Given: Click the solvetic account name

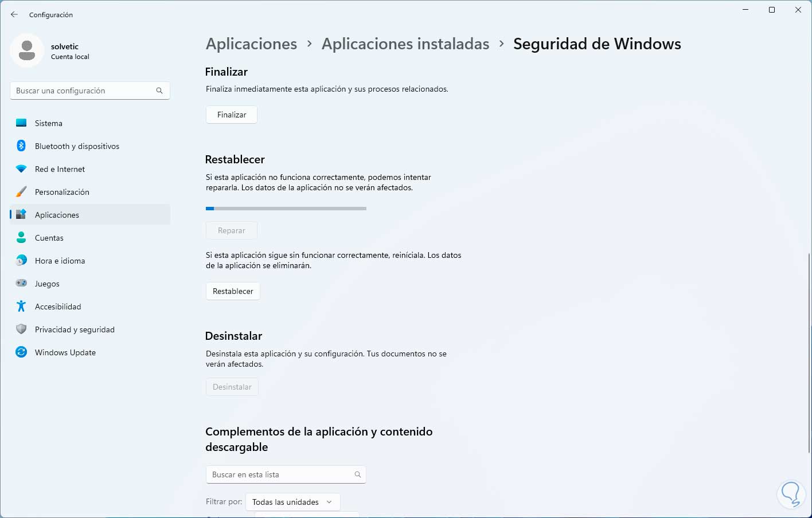Looking at the screenshot, I should click(65, 46).
